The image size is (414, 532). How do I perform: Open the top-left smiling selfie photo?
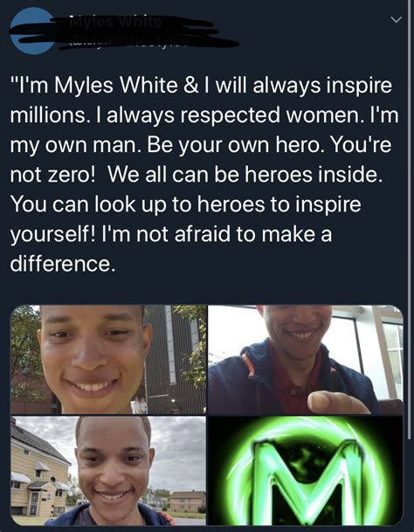[x=108, y=360]
